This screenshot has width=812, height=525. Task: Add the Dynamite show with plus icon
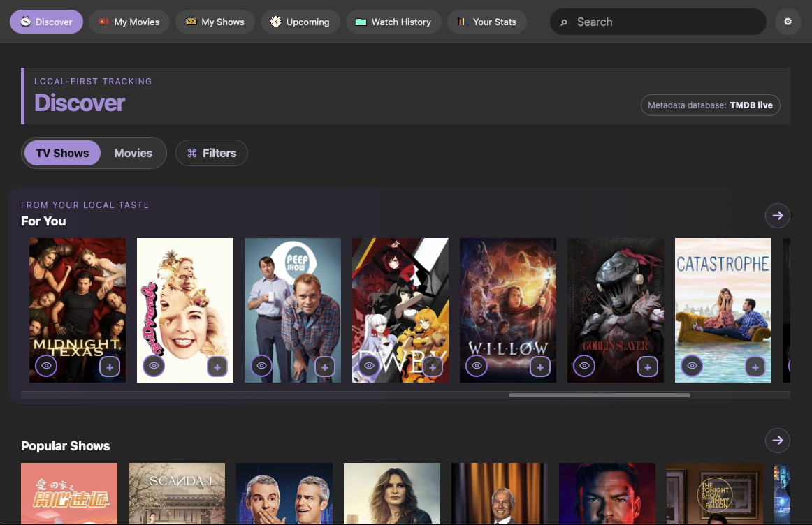(x=217, y=367)
